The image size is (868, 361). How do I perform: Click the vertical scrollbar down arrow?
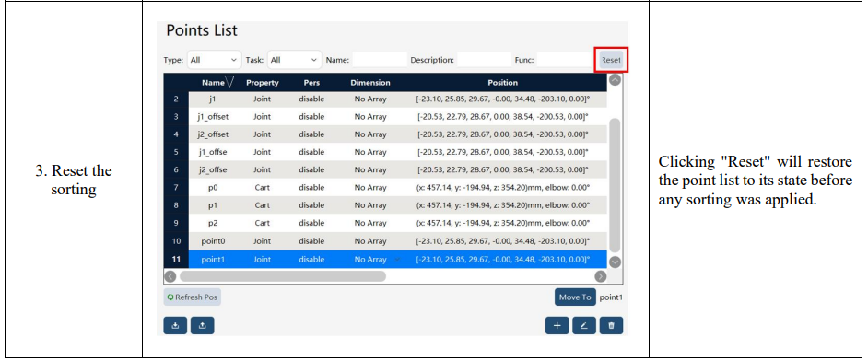(615, 262)
